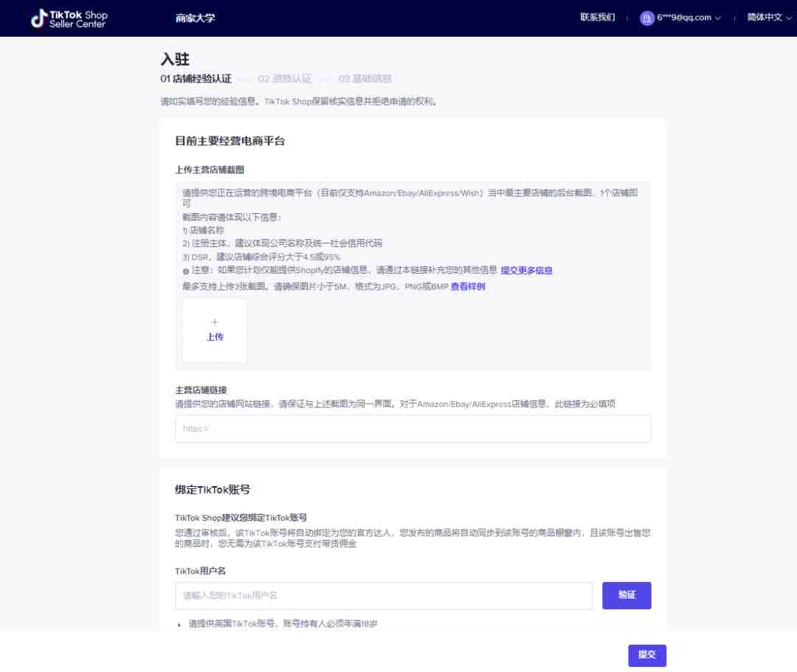The width and height of the screenshot is (797, 672).
Task: Open the 查看样例 sample link
Action: [468, 286]
